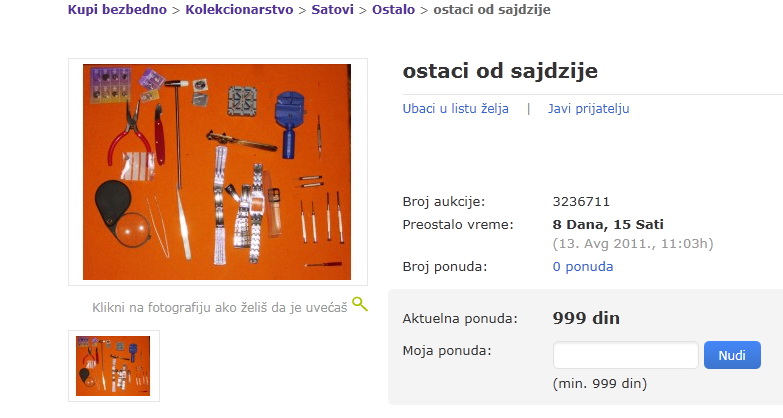Add item via Ubaci u listu želja
The height and width of the screenshot is (418, 783).
pyautogui.click(x=455, y=108)
